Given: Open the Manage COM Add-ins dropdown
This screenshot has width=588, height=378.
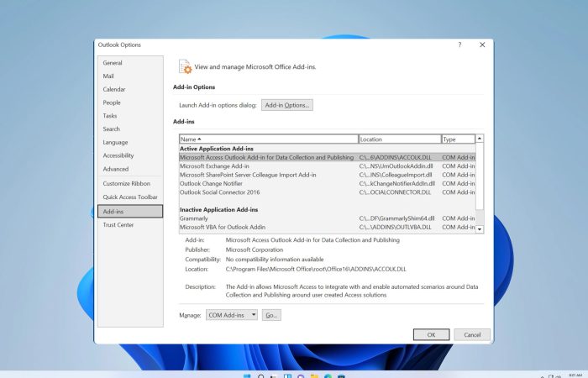Looking at the screenshot, I should pyautogui.click(x=231, y=315).
